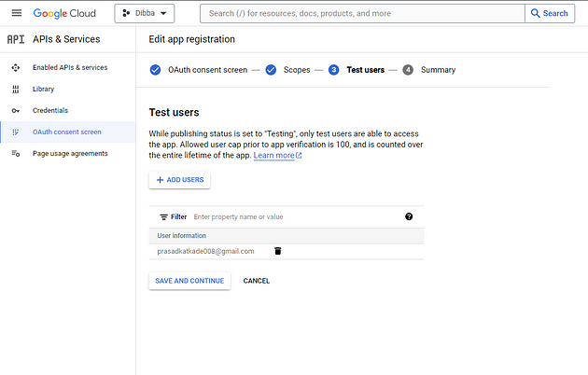
Task: Jump to the Summary step
Action: coord(438,70)
